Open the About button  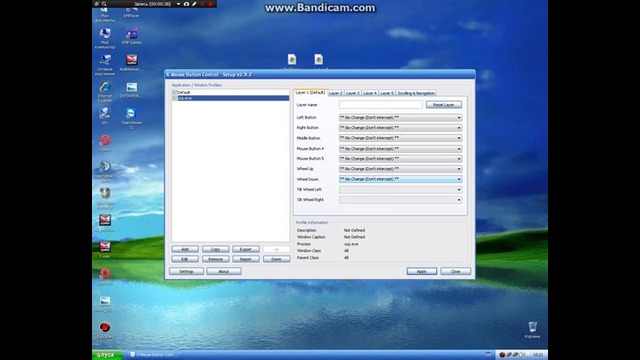[x=224, y=271]
